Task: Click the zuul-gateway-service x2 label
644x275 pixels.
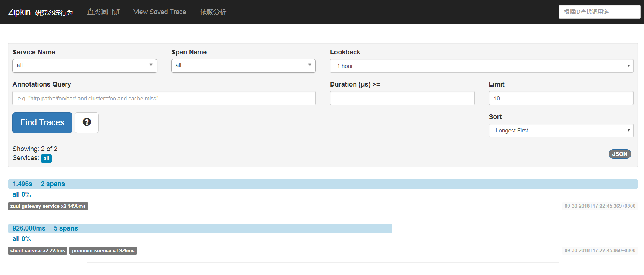Action: pyautogui.click(x=48, y=206)
